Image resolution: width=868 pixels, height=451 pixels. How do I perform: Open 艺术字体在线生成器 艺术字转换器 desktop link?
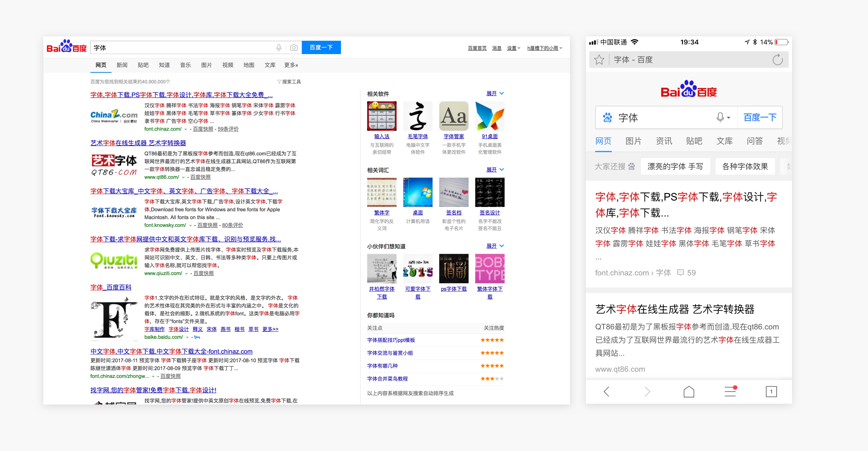(x=138, y=143)
